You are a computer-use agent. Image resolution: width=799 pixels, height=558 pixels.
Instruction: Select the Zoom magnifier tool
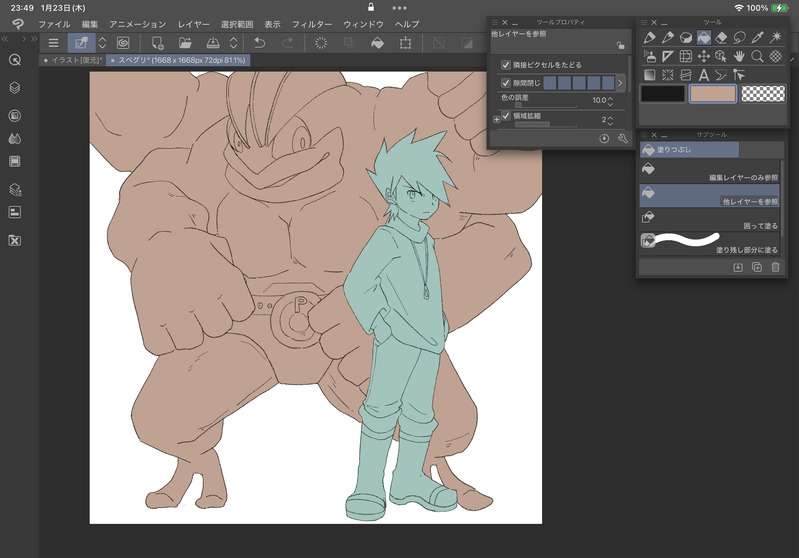[758, 56]
